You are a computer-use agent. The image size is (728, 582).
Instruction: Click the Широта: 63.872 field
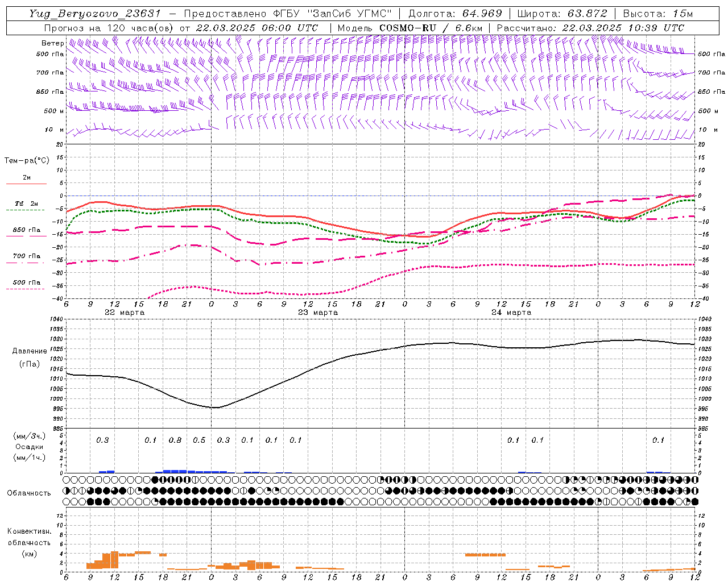pos(562,14)
